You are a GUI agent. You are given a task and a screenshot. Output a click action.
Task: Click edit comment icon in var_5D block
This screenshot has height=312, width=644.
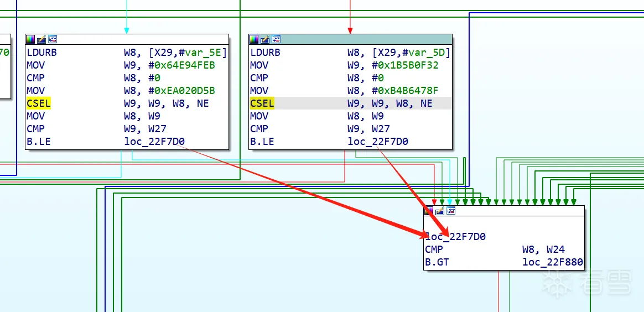265,39
